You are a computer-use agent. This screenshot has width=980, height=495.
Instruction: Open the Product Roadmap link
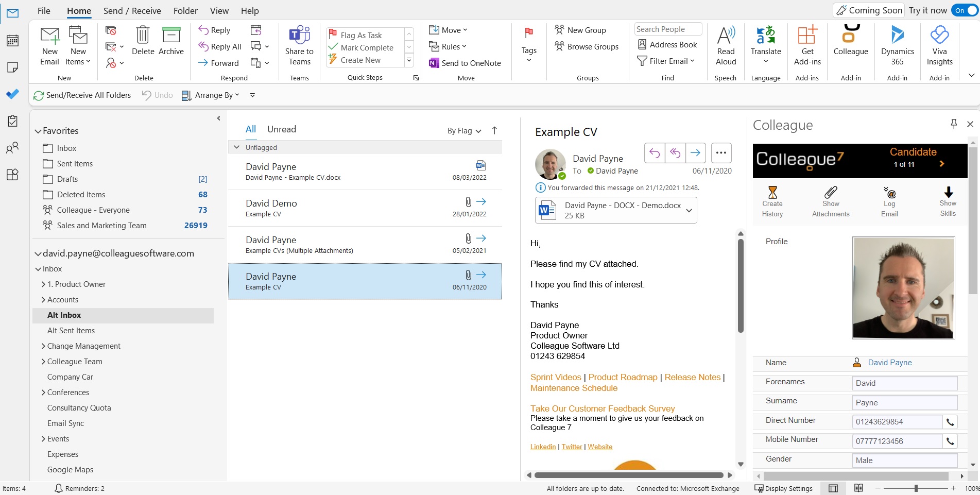[623, 378]
